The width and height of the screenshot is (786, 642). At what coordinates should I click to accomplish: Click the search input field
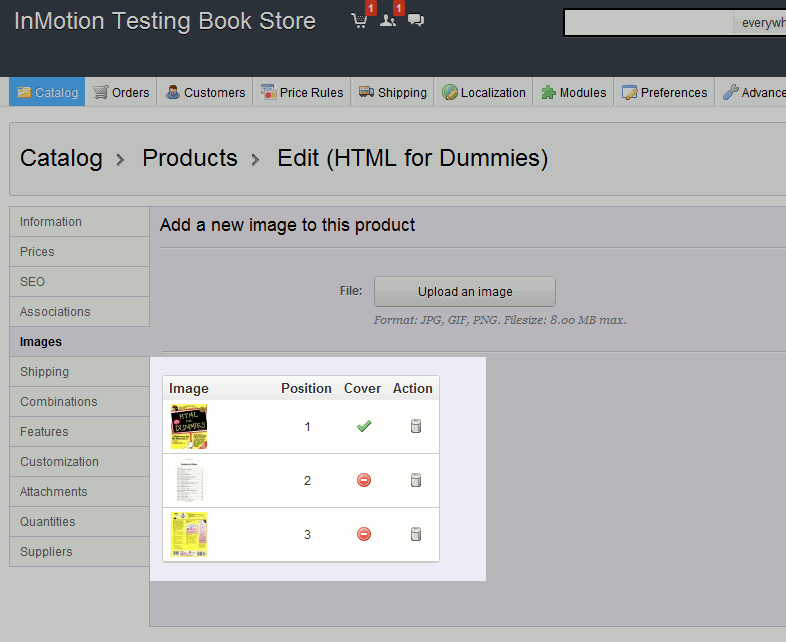(x=648, y=23)
